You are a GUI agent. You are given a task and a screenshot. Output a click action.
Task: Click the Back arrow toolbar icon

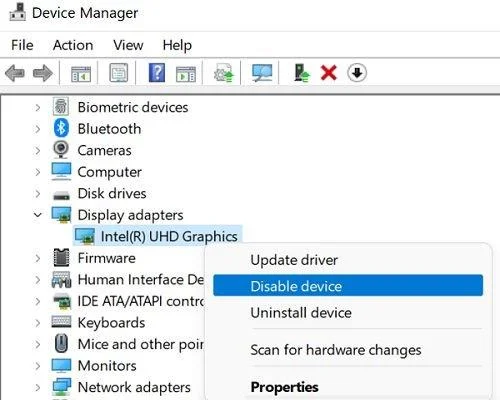(15, 73)
